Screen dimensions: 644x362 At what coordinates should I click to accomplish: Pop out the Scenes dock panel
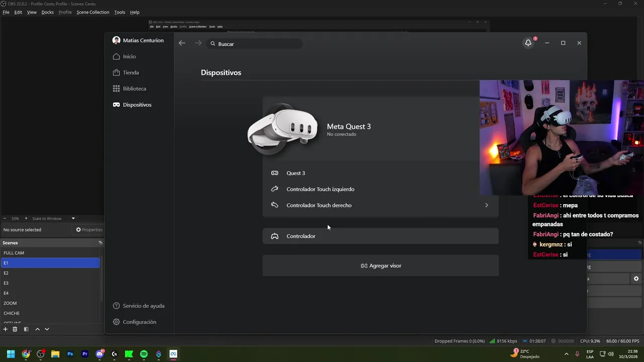point(100,242)
